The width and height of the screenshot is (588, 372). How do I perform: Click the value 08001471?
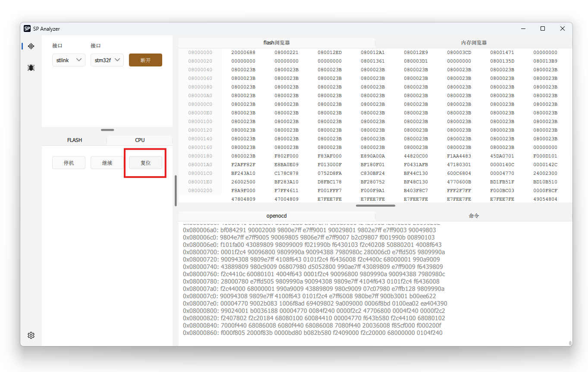(x=502, y=52)
